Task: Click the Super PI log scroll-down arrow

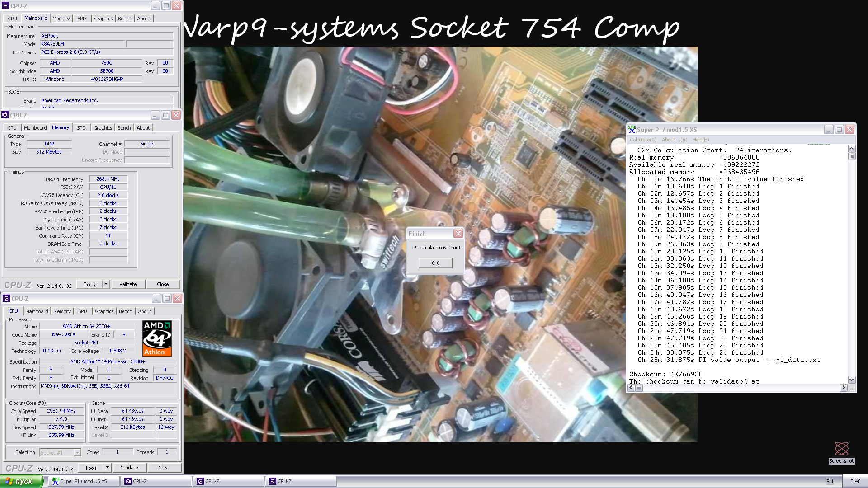Action: coord(852,380)
